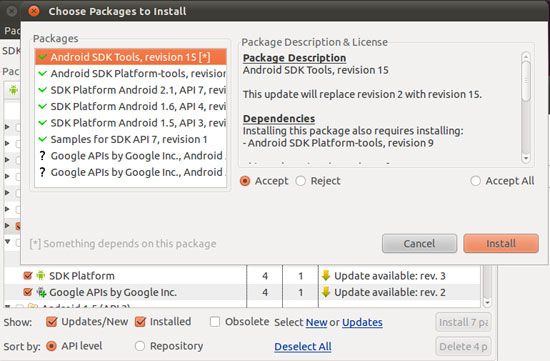The height and width of the screenshot is (361, 550).
Task: Select SDK Platform Android 1.6, API 4 package
Action: (131, 107)
